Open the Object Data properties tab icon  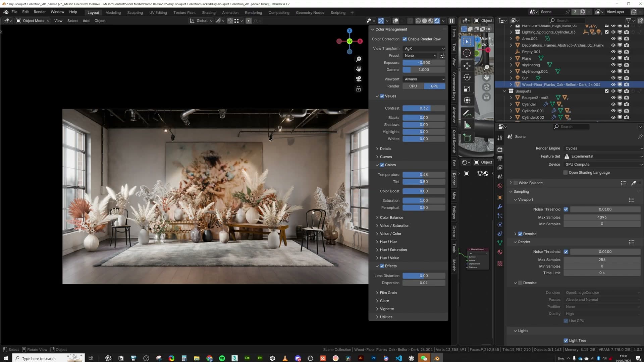coord(500,243)
